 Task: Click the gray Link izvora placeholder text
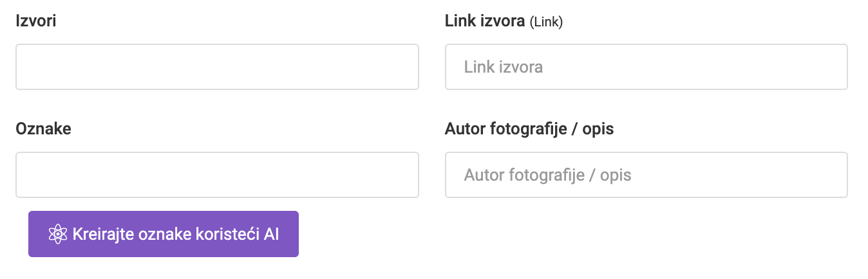(503, 67)
